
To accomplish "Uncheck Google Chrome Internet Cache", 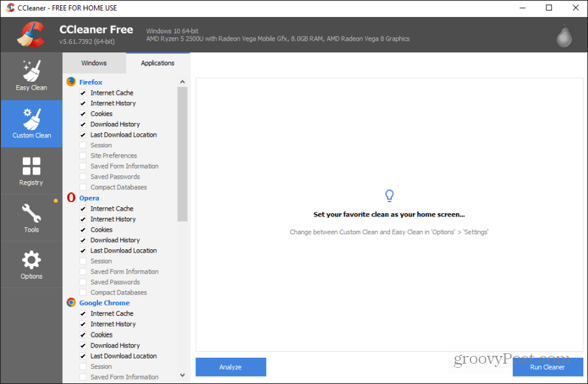I will (83, 314).
